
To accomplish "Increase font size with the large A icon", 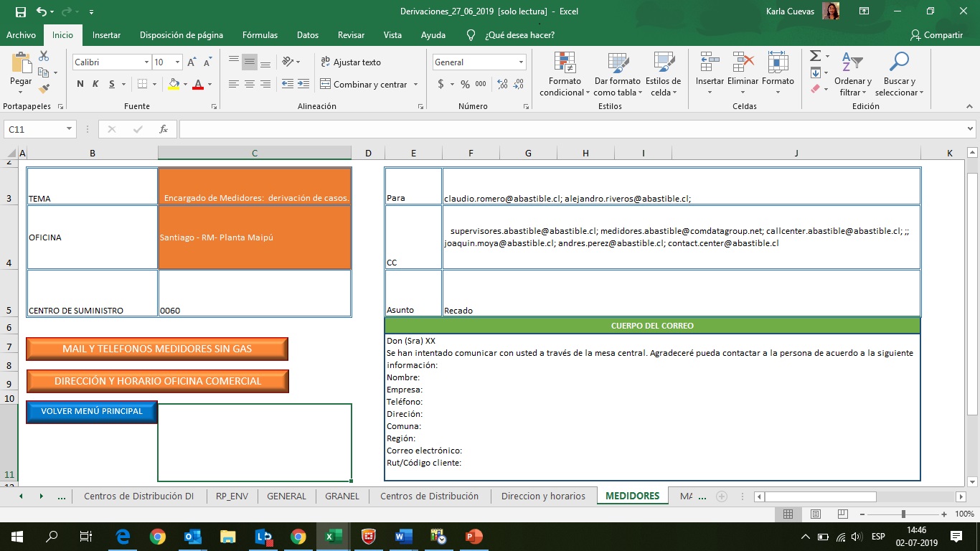I will [192, 62].
